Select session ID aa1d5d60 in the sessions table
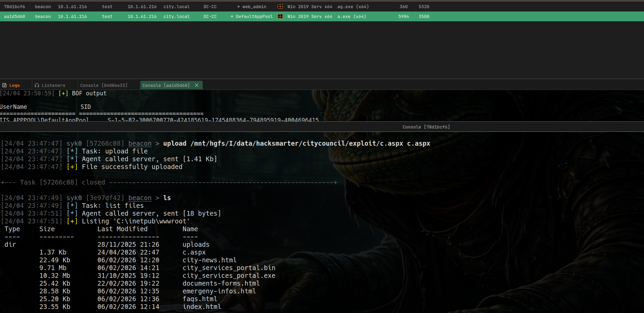Viewport: 644px width, 313px height. 15,16
